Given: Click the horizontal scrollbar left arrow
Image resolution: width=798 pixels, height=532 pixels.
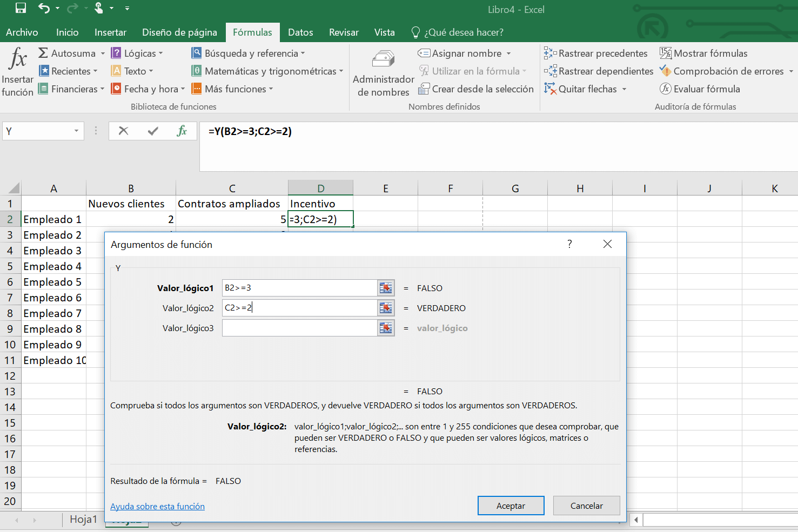Looking at the screenshot, I should click(x=636, y=520).
